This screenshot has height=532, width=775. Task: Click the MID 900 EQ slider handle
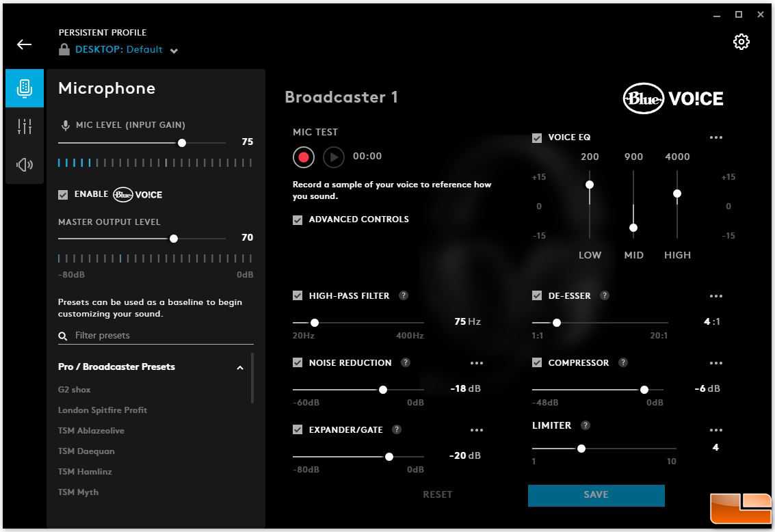(633, 228)
